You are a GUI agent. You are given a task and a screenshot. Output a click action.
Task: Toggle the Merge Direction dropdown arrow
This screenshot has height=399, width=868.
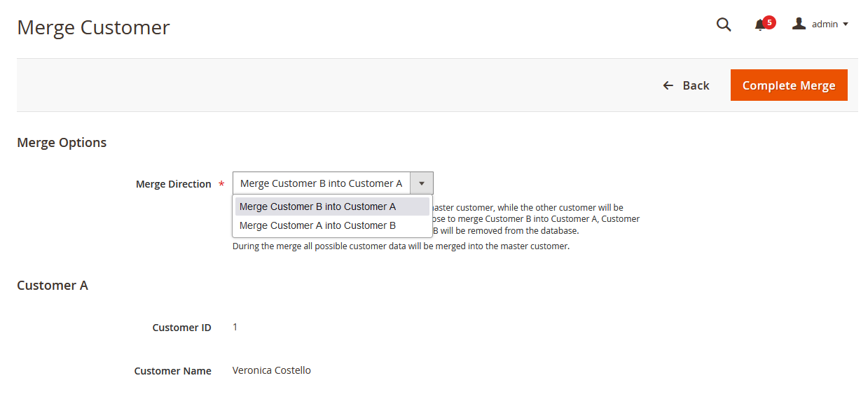point(422,183)
